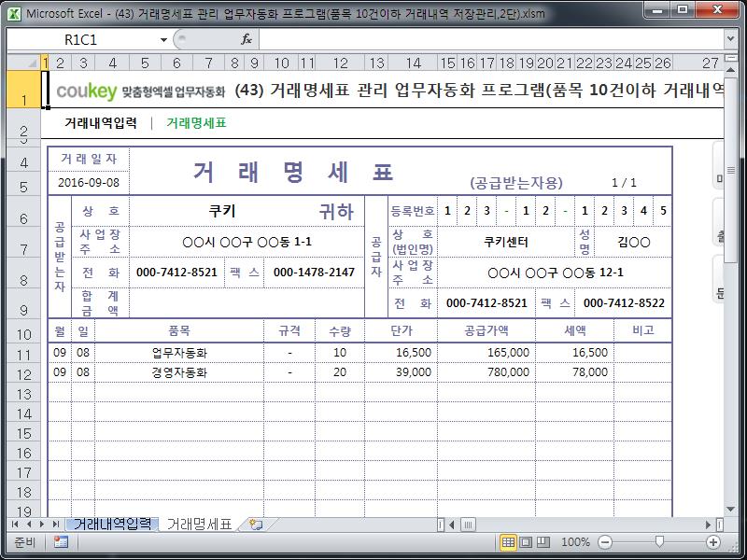
Task: Click the horizontal scrollbar thumb
Action: [x=468, y=525]
